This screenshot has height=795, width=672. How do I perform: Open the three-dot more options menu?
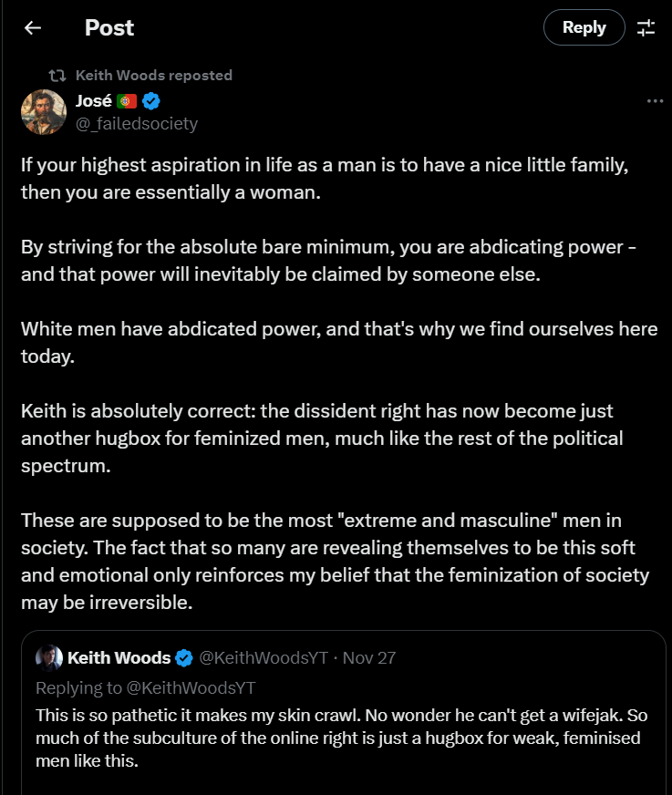click(655, 101)
